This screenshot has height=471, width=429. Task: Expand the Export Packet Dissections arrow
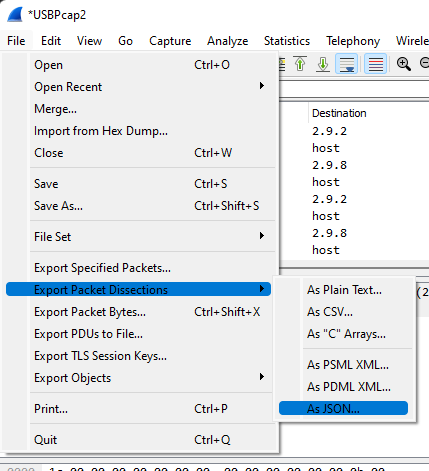coord(262,289)
